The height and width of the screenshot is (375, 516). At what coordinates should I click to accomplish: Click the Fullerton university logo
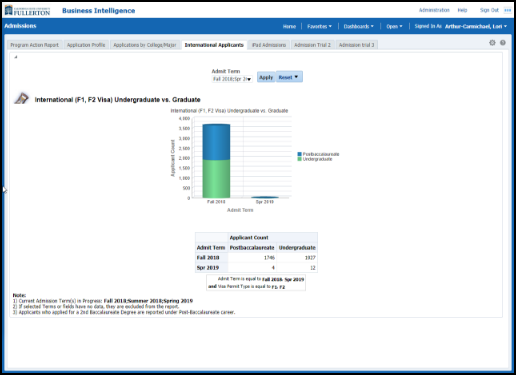[x=28, y=10]
